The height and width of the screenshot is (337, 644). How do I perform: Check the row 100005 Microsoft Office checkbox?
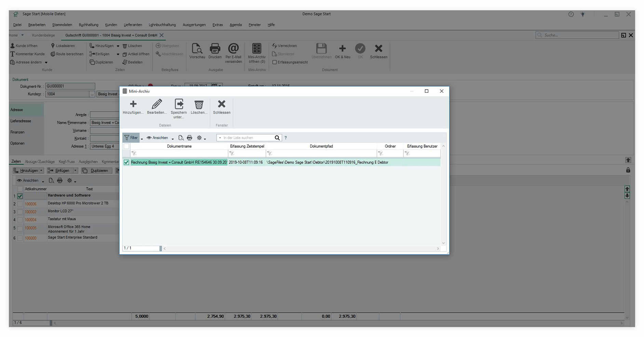coord(20,228)
